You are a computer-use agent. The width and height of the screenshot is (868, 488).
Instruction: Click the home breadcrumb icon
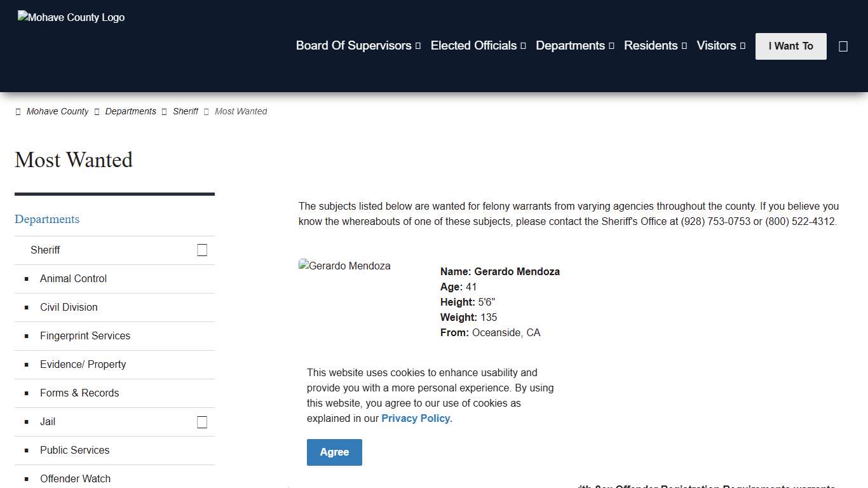coord(18,112)
